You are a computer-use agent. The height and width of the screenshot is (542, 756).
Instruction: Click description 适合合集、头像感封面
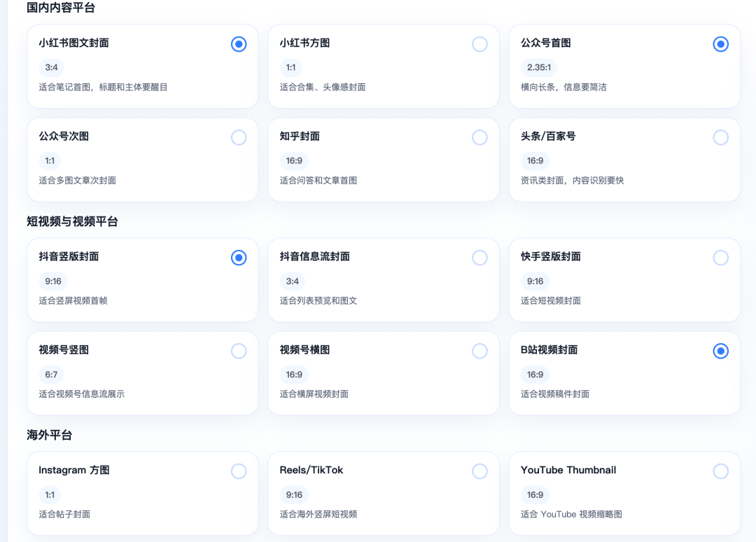pyautogui.click(x=323, y=88)
